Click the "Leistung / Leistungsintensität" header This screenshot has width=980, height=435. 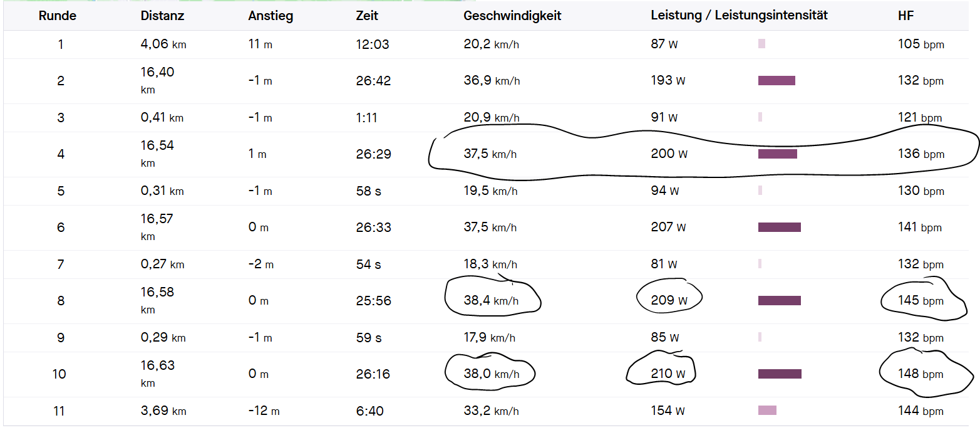[x=739, y=16]
